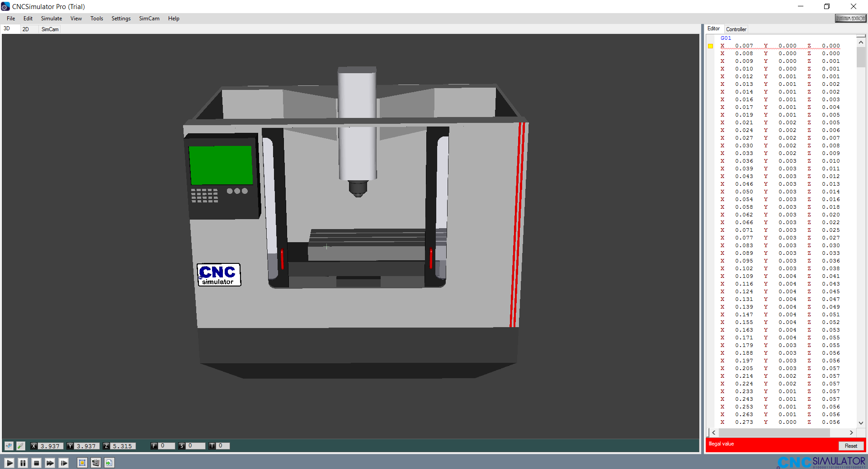Click the X 0.007 code line
This screenshot has width=868, height=469.
(x=780, y=46)
